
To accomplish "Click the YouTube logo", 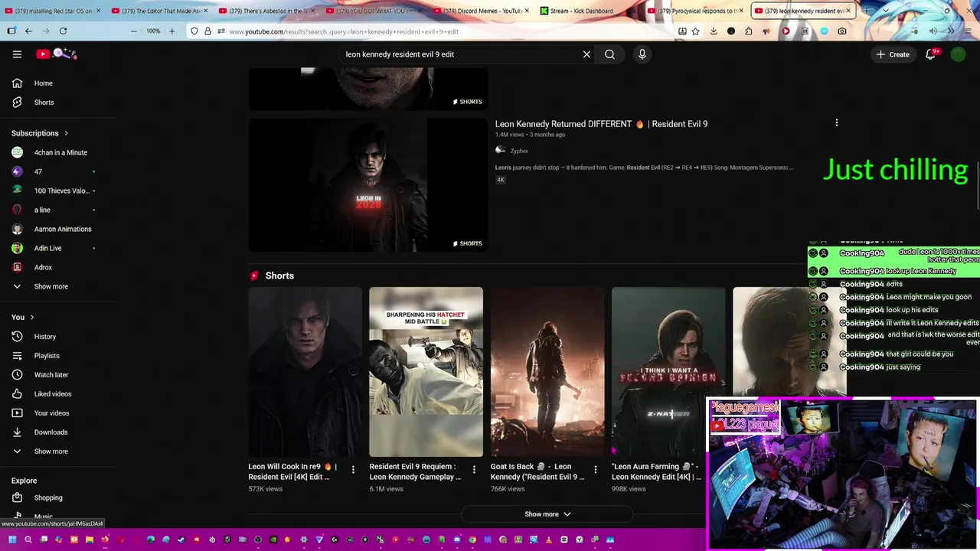I will click(56, 54).
